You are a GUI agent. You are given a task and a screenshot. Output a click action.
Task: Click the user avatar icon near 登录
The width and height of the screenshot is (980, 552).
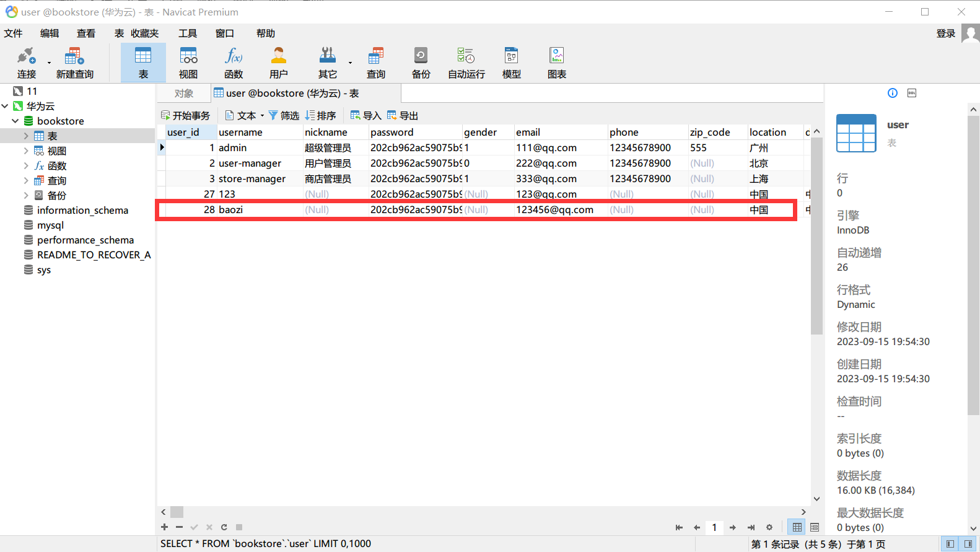tap(970, 33)
